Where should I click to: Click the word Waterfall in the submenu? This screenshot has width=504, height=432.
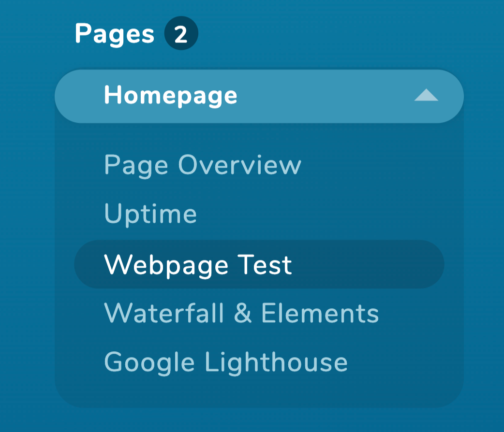(x=164, y=313)
